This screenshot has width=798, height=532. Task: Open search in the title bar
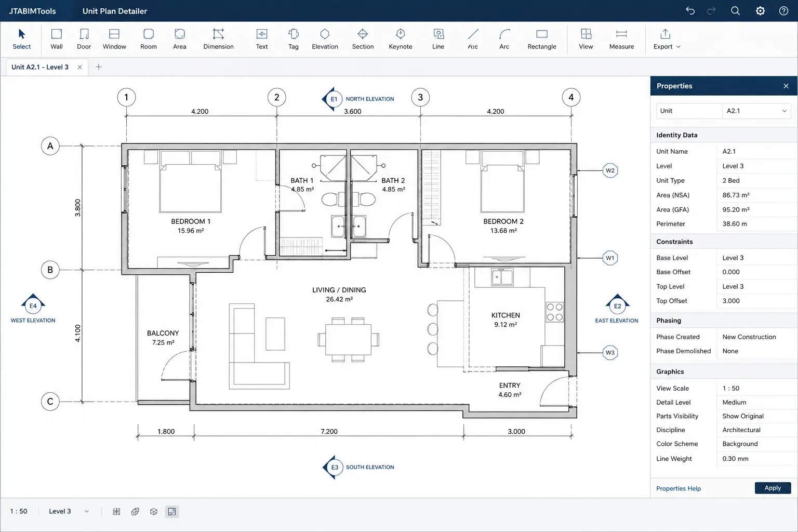(x=735, y=11)
